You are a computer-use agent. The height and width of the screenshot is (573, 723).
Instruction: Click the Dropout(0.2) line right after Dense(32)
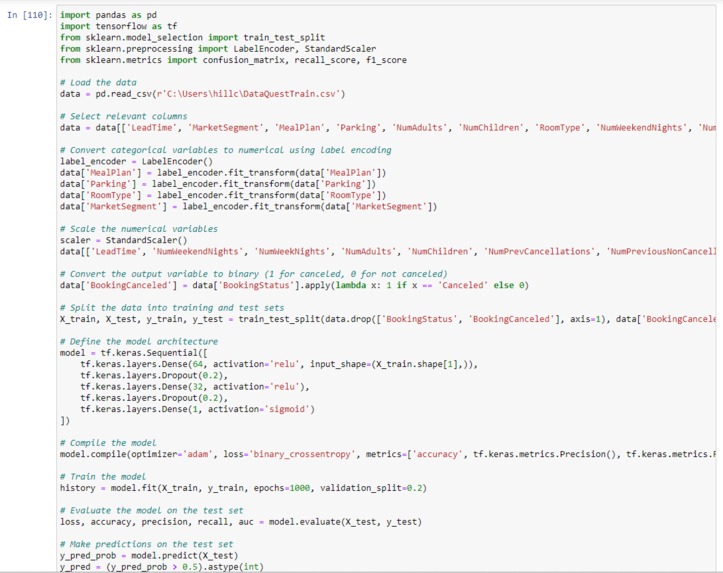tap(154, 398)
